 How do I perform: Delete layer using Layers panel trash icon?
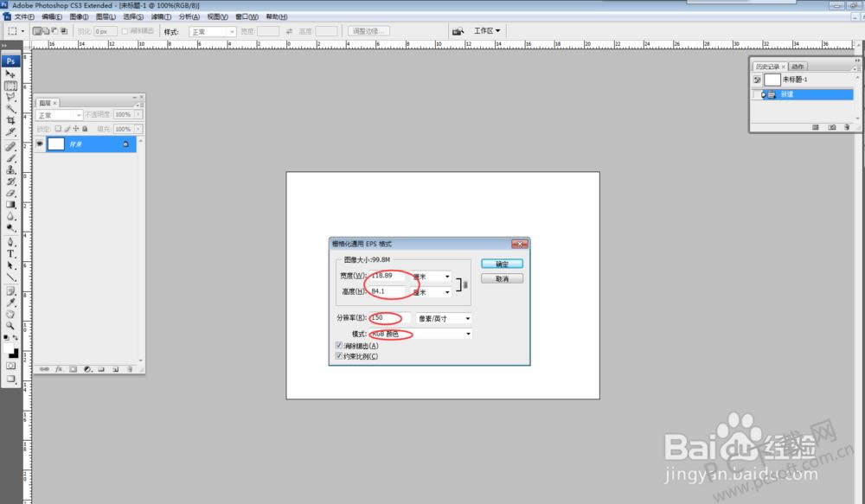pos(129,369)
